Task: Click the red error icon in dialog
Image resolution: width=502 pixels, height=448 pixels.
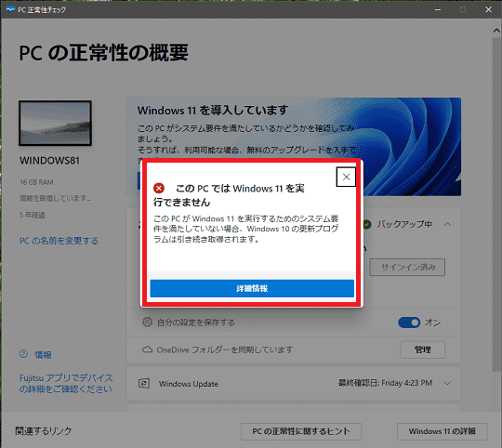Action: (x=159, y=188)
